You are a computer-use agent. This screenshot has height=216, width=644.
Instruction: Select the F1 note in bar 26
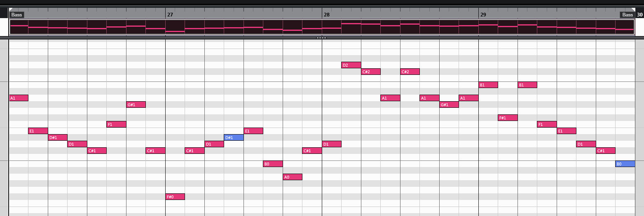click(116, 124)
